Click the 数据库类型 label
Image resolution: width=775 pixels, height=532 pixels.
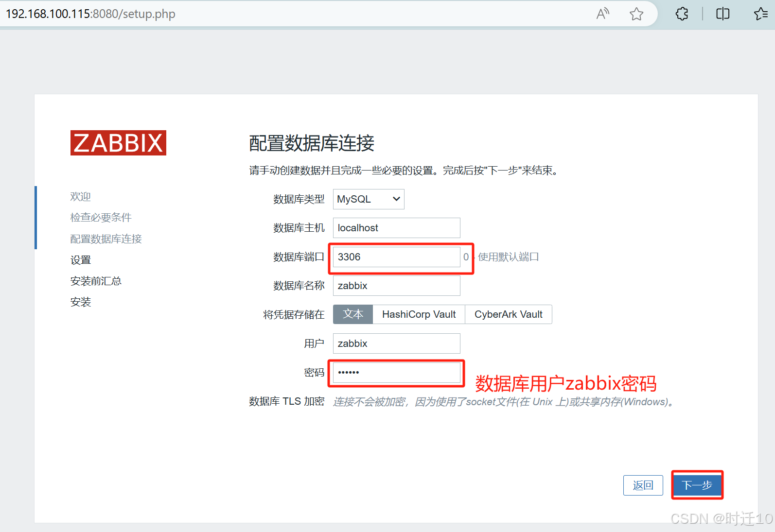[299, 199]
